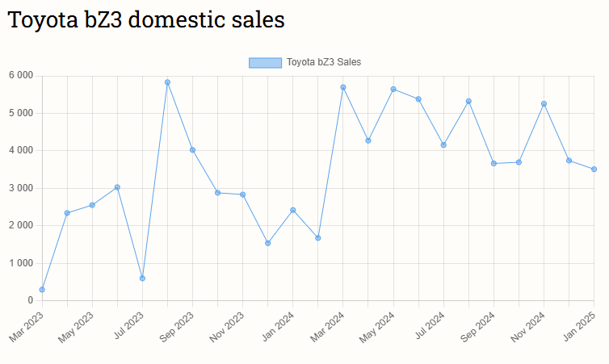Toggle the Toyota bZ3 Sales legend label
The width and height of the screenshot is (609, 364).
click(323, 63)
